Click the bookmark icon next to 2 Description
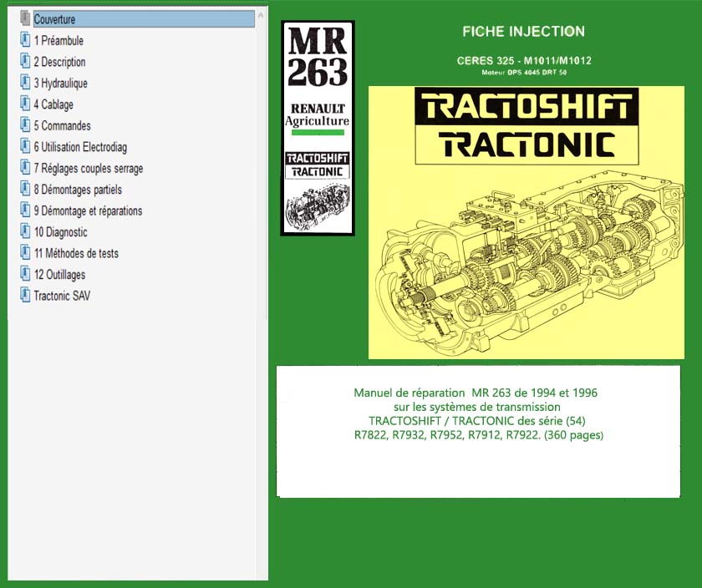Viewport: 702px width, 588px height. (x=25, y=61)
